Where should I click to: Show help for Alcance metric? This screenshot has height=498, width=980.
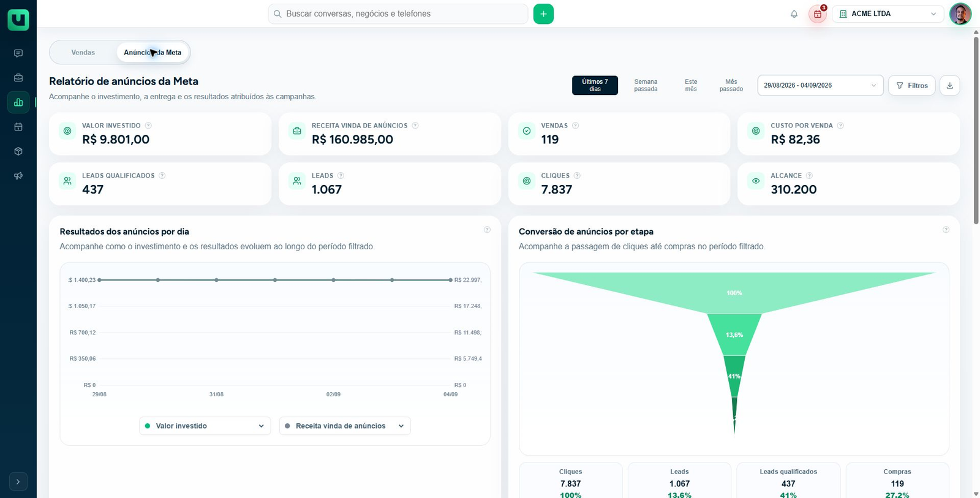[809, 176]
